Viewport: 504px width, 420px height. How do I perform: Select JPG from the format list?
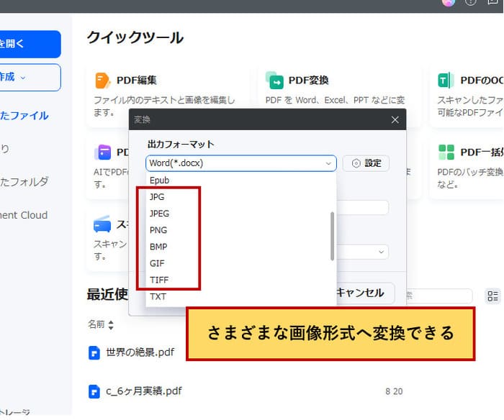tap(157, 196)
